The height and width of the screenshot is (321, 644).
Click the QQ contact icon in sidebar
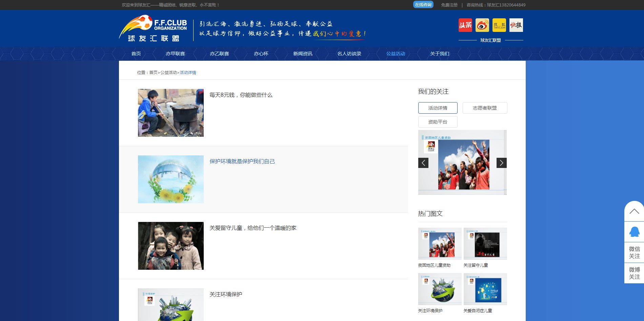(x=634, y=232)
